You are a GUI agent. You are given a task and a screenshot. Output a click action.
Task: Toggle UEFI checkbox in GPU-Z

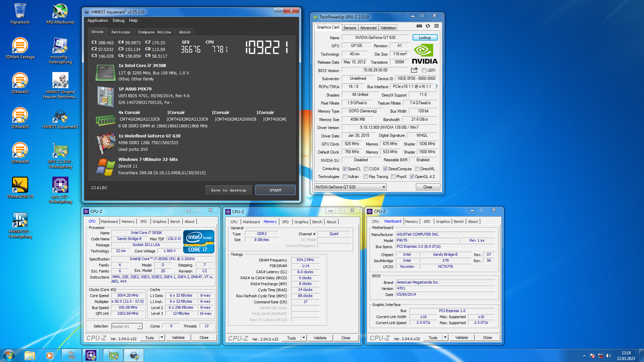point(424,70)
